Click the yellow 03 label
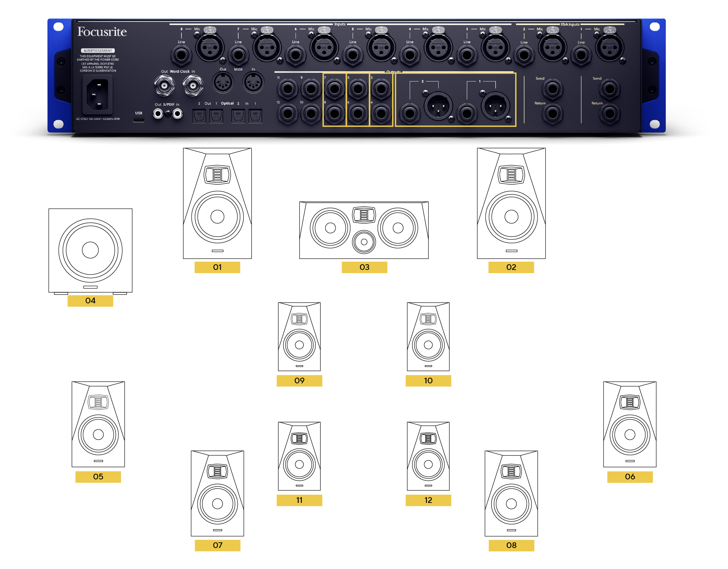The image size is (728, 569). click(x=364, y=267)
